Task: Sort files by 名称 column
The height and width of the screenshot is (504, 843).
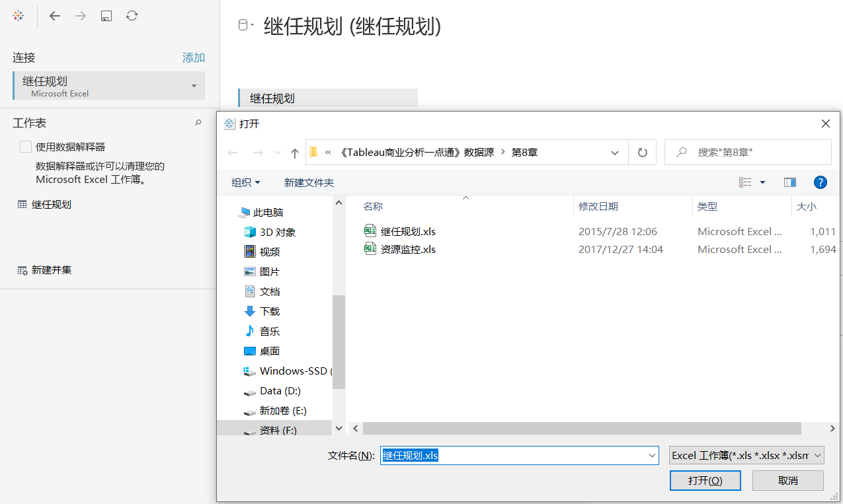Action: (x=373, y=206)
